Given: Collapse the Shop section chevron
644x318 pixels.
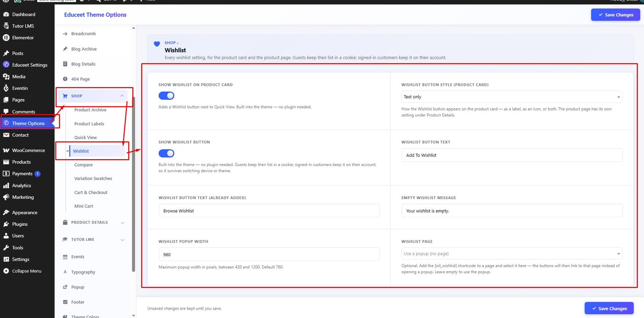Looking at the screenshot, I should 122,96.
